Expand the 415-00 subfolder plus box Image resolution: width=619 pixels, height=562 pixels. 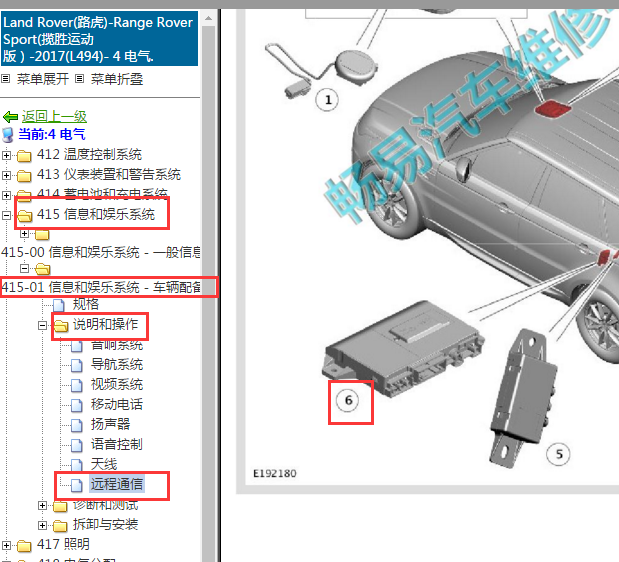[24, 234]
